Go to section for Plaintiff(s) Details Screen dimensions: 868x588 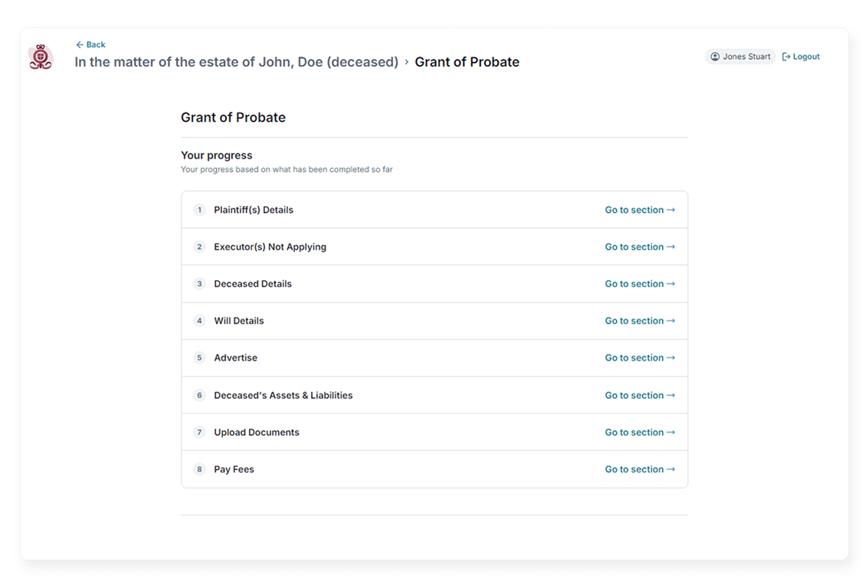(x=640, y=210)
